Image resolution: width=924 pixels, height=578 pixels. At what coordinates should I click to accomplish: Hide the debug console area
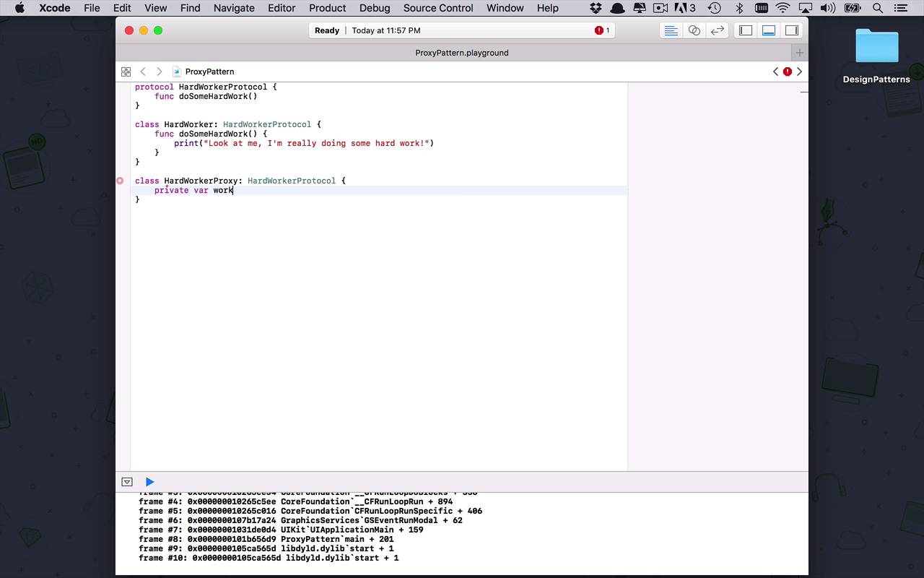coord(127,482)
